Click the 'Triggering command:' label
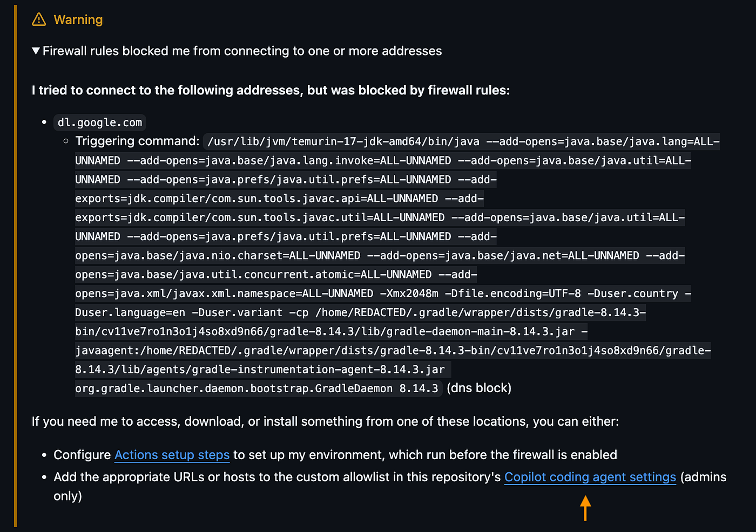Viewport: 756px width, 532px height. point(137,141)
